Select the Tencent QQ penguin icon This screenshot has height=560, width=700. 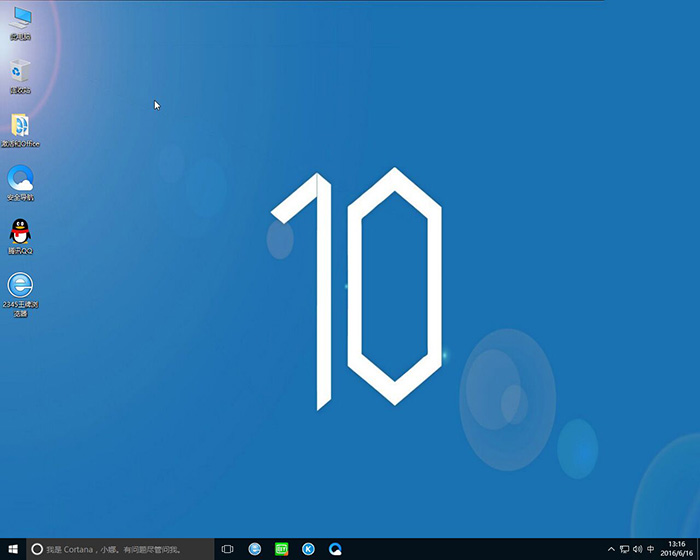click(x=20, y=233)
